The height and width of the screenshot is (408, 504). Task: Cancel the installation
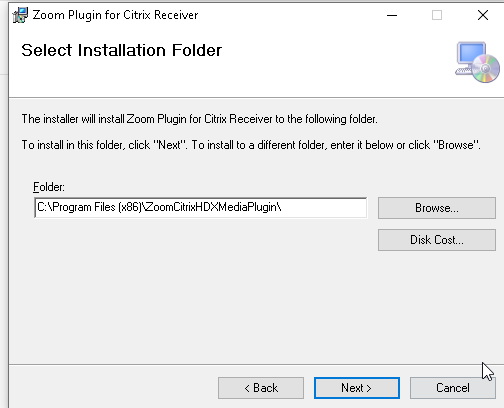coord(453,388)
